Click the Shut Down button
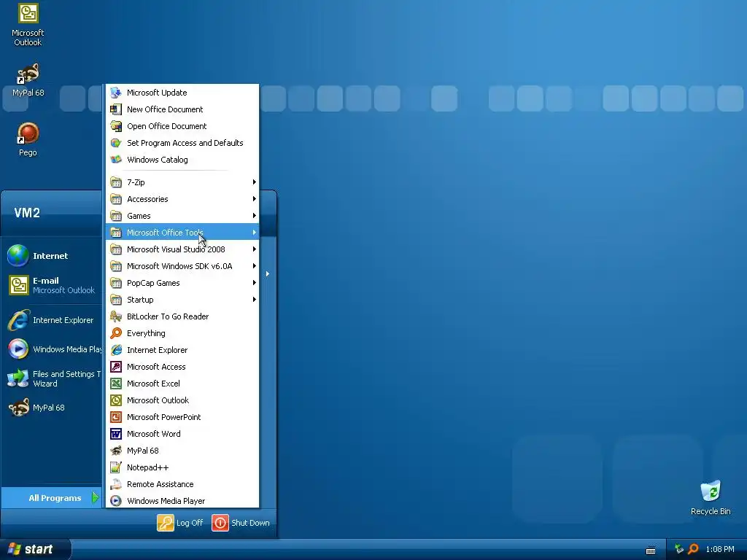This screenshot has height=560, width=747. (x=241, y=522)
